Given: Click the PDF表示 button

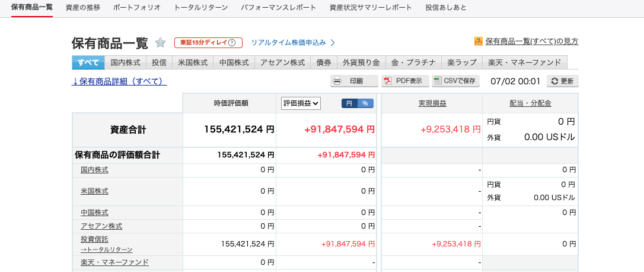Looking at the screenshot, I should click(405, 81).
